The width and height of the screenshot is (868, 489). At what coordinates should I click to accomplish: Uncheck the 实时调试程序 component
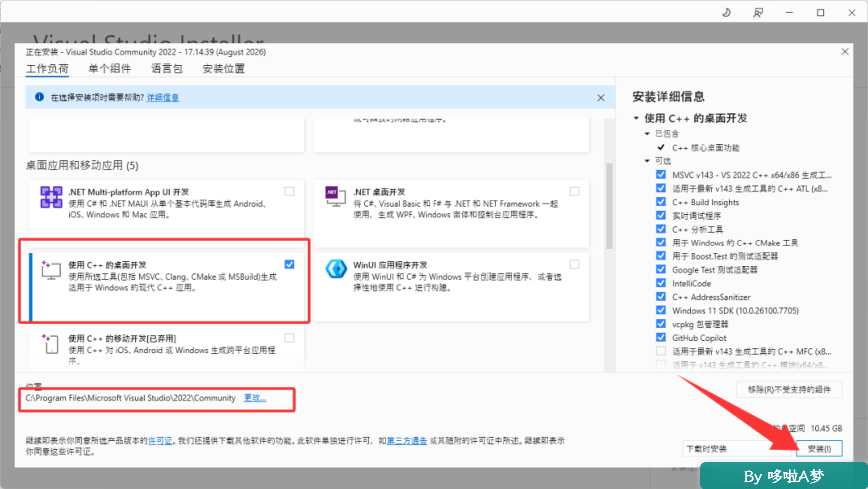661,215
